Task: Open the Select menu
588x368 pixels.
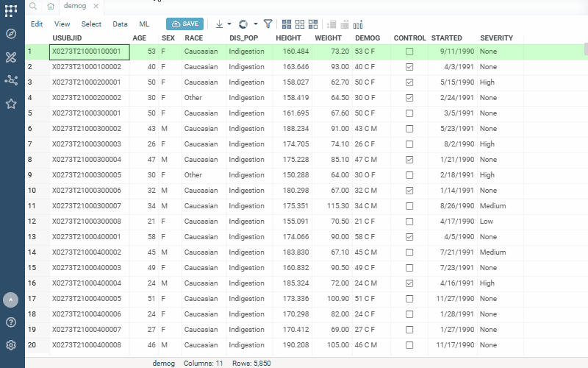Action: coord(91,24)
